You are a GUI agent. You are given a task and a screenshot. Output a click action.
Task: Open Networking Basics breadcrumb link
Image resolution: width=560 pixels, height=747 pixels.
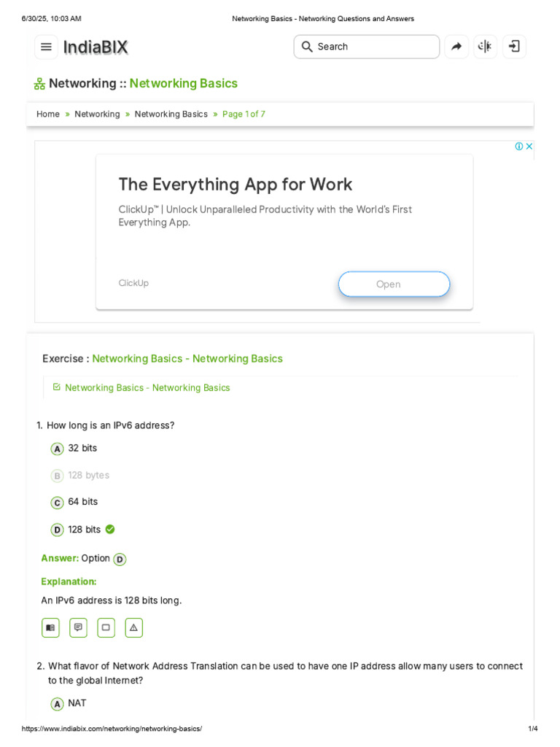click(x=171, y=114)
